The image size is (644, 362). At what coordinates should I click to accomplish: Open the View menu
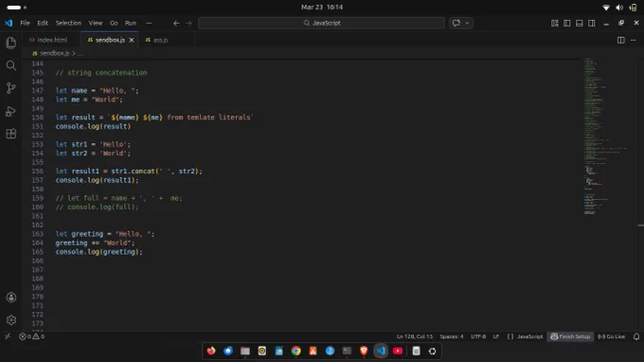pos(96,23)
